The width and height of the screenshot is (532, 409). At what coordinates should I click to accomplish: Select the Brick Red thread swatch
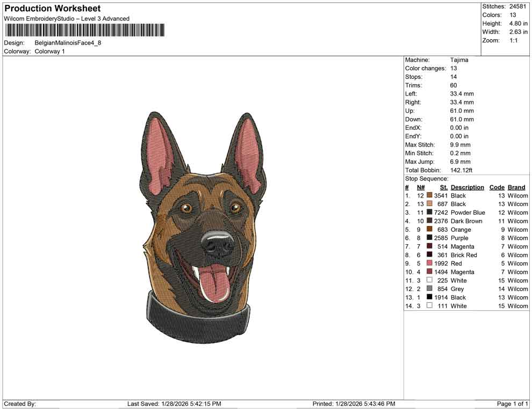tap(429, 255)
